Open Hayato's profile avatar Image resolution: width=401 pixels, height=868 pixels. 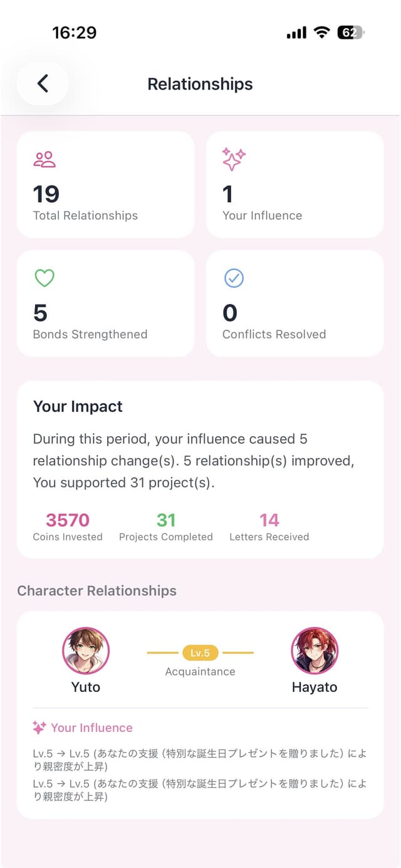click(x=315, y=651)
